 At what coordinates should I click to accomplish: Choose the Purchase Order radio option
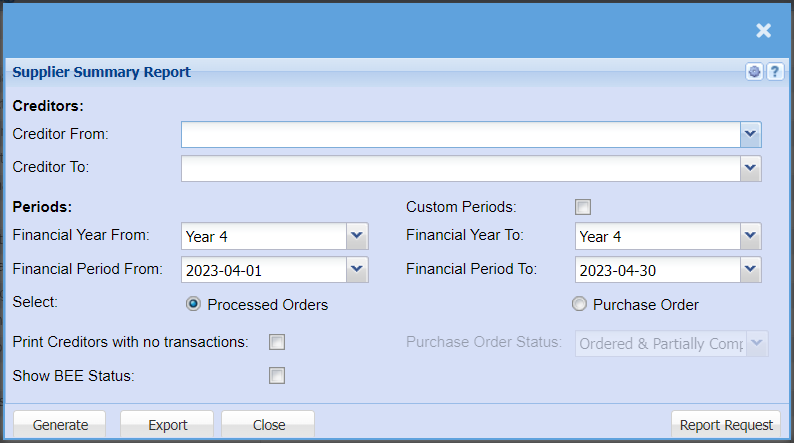[x=579, y=304]
